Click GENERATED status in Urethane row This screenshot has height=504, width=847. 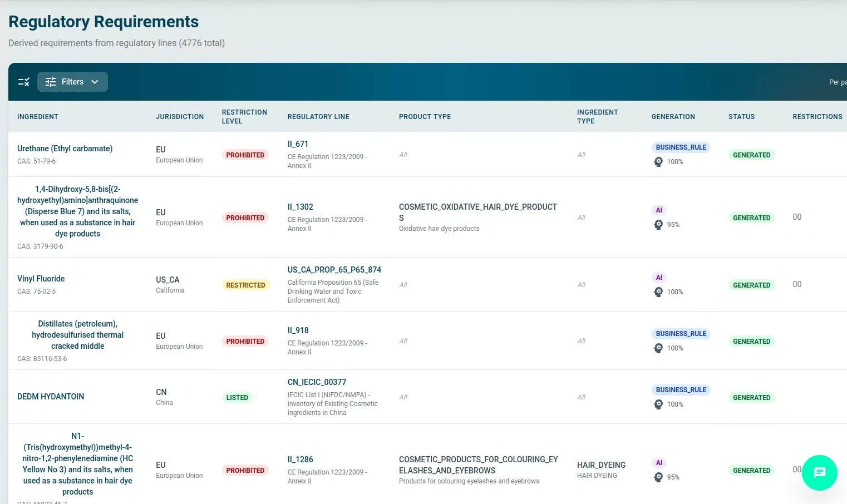tap(752, 155)
